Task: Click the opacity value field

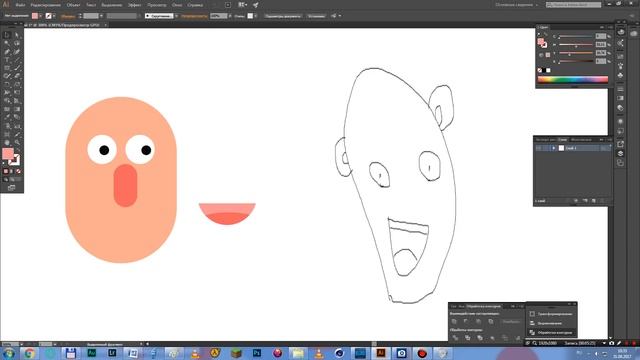Action: pyautogui.click(x=218, y=16)
